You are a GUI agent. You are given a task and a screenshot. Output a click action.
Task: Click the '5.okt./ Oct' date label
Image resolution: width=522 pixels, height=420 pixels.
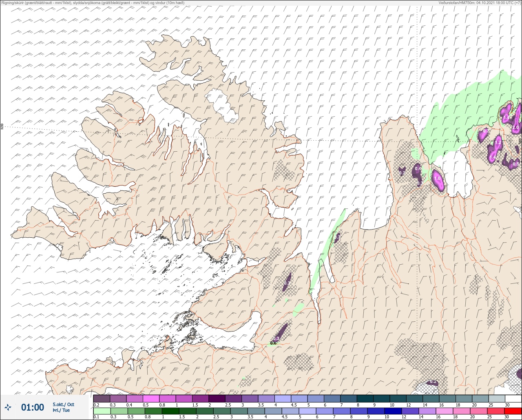click(64, 405)
